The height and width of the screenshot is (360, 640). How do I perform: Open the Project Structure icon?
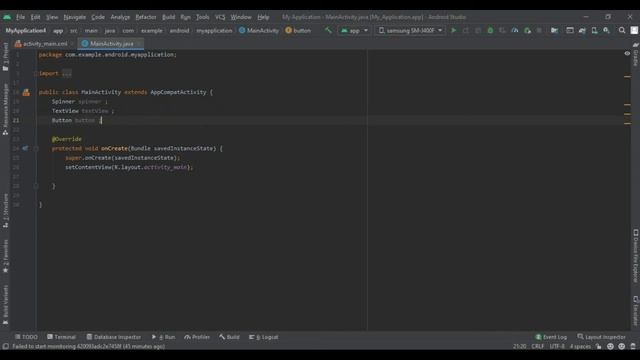tap(554, 30)
